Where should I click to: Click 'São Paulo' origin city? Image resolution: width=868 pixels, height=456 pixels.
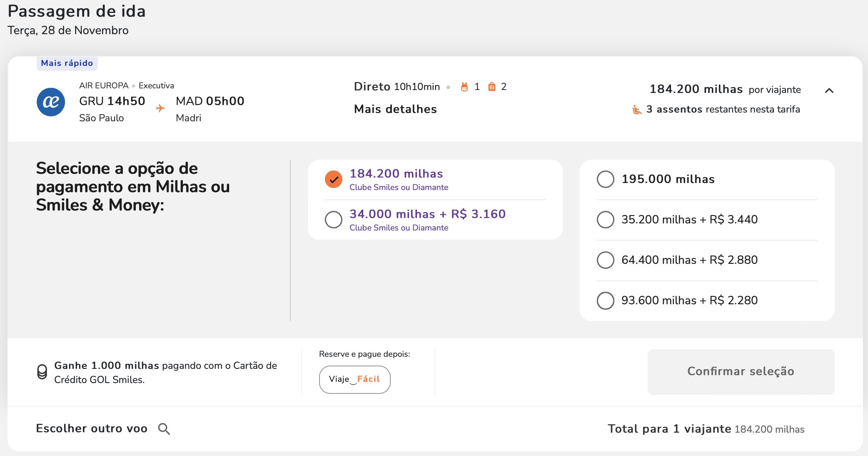102,118
